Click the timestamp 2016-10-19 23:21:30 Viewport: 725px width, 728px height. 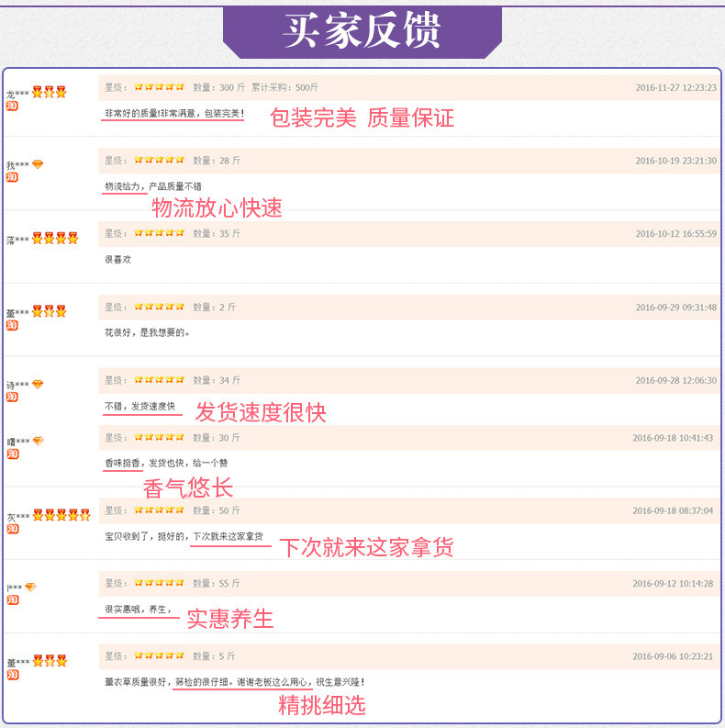[675, 161]
